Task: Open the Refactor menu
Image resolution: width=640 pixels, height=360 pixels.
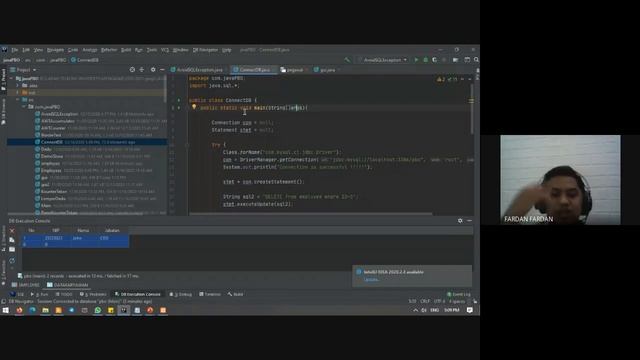Action: click(109, 50)
